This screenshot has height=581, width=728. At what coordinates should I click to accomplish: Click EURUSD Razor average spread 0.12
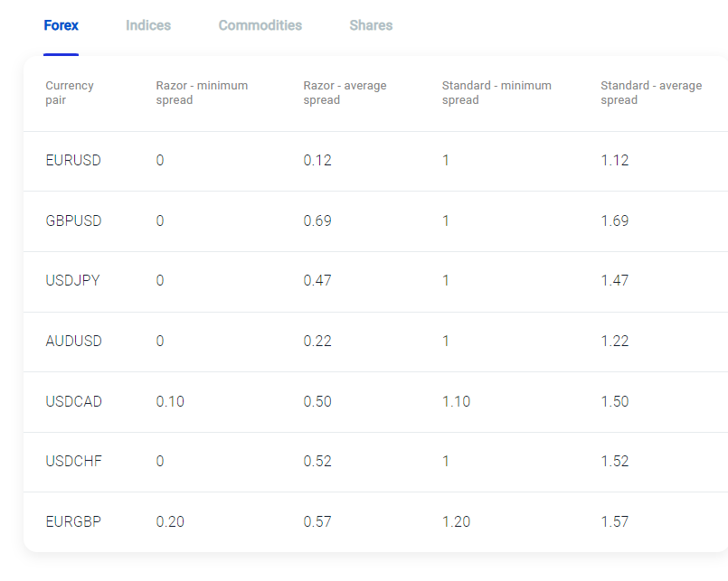coord(317,161)
